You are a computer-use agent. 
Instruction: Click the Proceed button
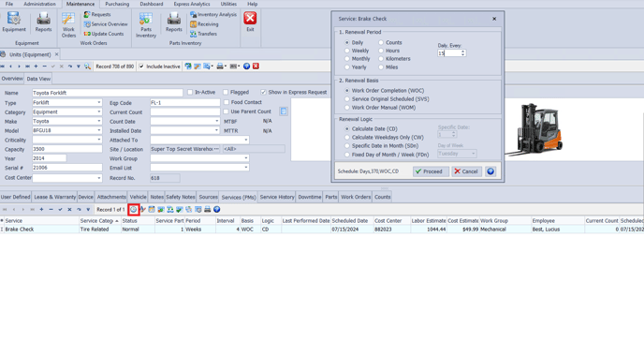(x=431, y=171)
